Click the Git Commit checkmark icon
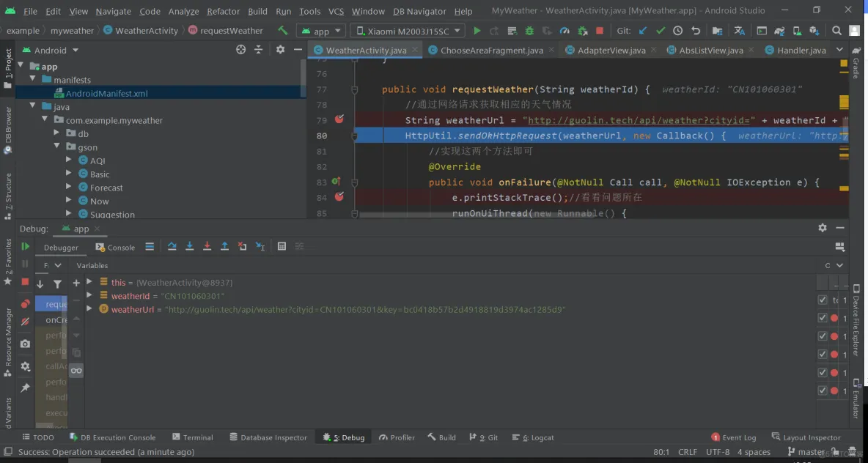 [x=660, y=31]
